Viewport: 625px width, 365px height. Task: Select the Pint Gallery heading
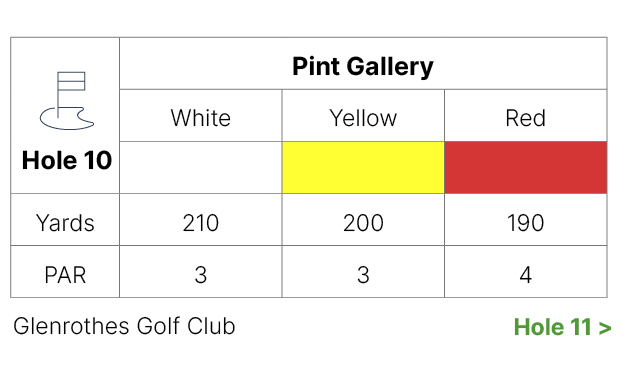363,66
